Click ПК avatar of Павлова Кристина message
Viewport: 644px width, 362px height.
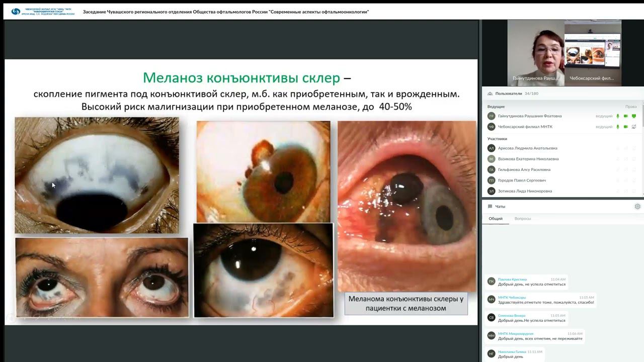(491, 282)
